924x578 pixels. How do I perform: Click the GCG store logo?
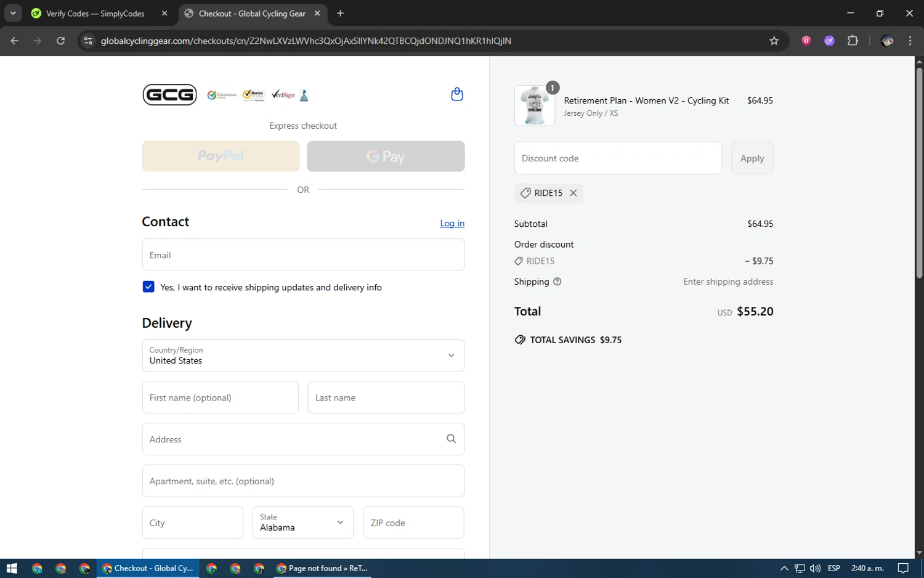point(169,95)
